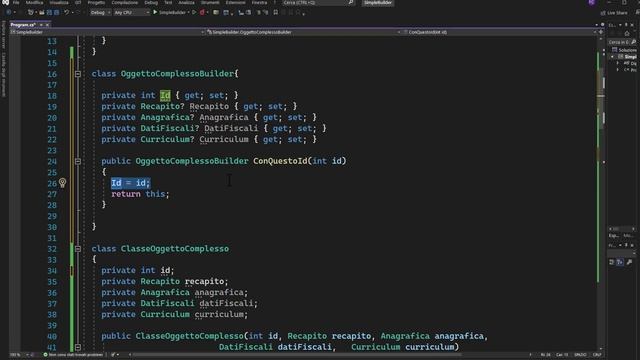
Task: Click the navigate backward round icon
Action: [x=9, y=13]
